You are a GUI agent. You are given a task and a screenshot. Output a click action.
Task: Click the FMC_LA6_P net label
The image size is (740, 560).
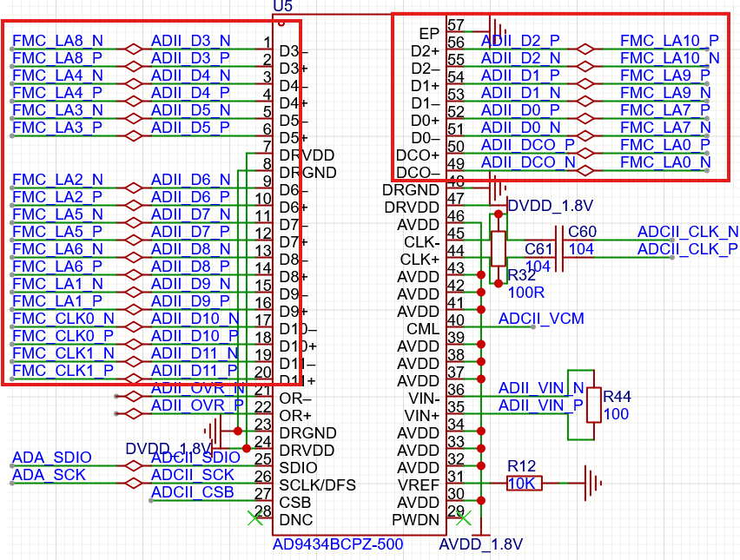[x=57, y=267]
